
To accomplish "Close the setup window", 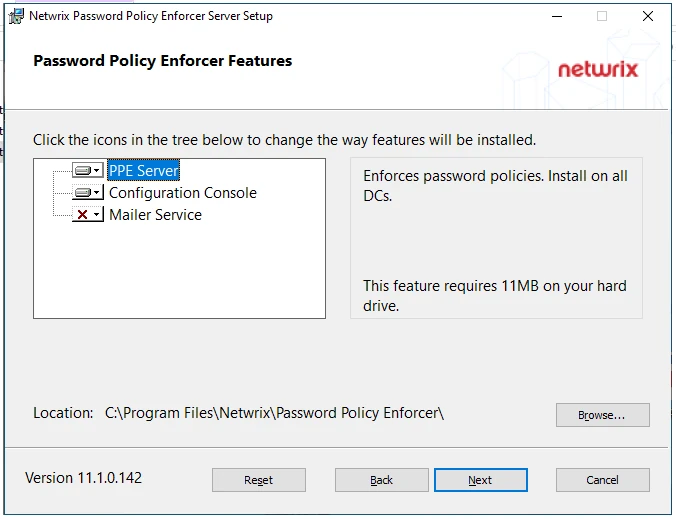I will tap(648, 16).
